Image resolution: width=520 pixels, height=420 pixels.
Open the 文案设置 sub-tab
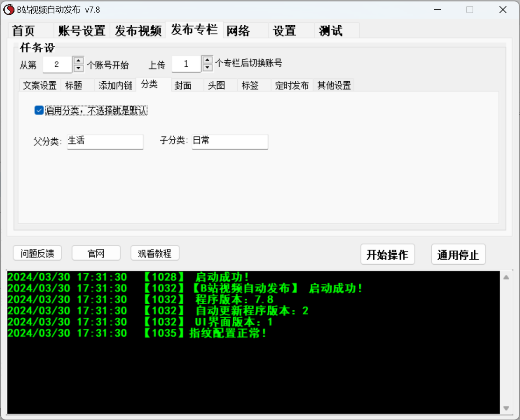point(40,85)
